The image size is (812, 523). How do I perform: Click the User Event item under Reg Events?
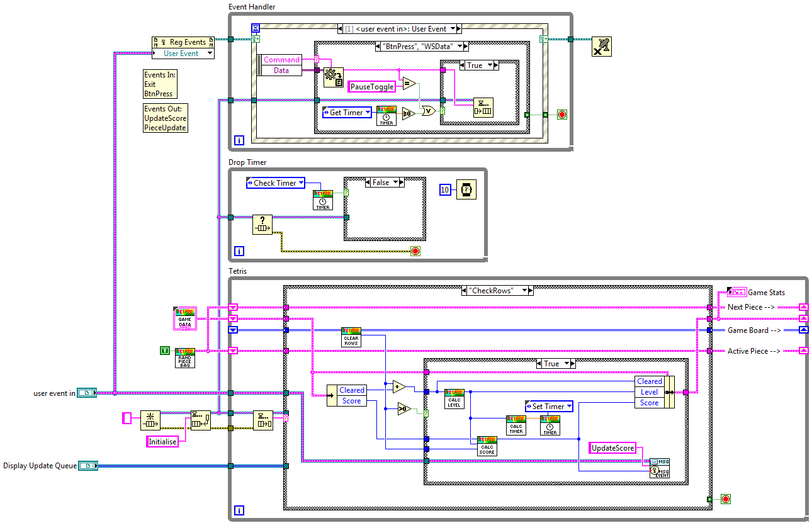point(183,53)
